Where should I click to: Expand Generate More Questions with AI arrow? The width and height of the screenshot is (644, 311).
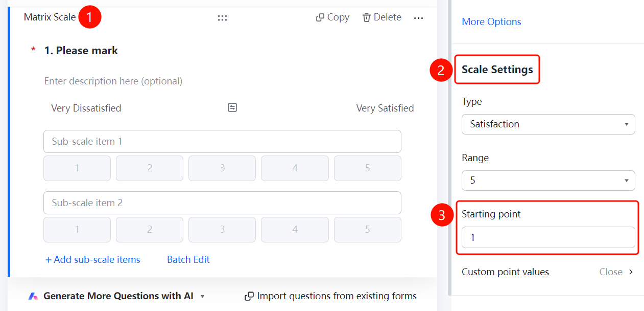pos(202,296)
